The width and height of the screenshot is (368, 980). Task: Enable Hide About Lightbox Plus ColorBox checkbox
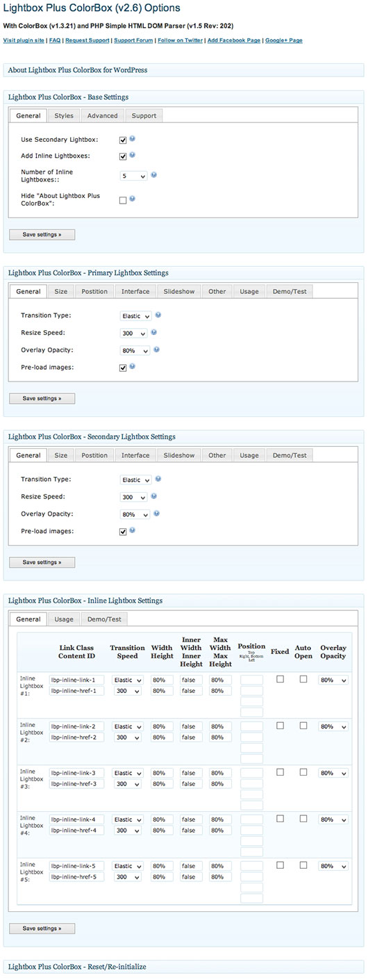click(x=123, y=200)
